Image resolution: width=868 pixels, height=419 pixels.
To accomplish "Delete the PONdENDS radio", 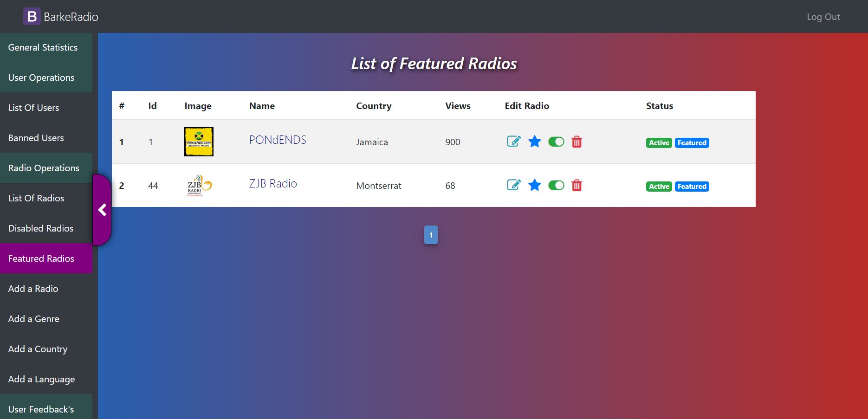I will coord(577,142).
